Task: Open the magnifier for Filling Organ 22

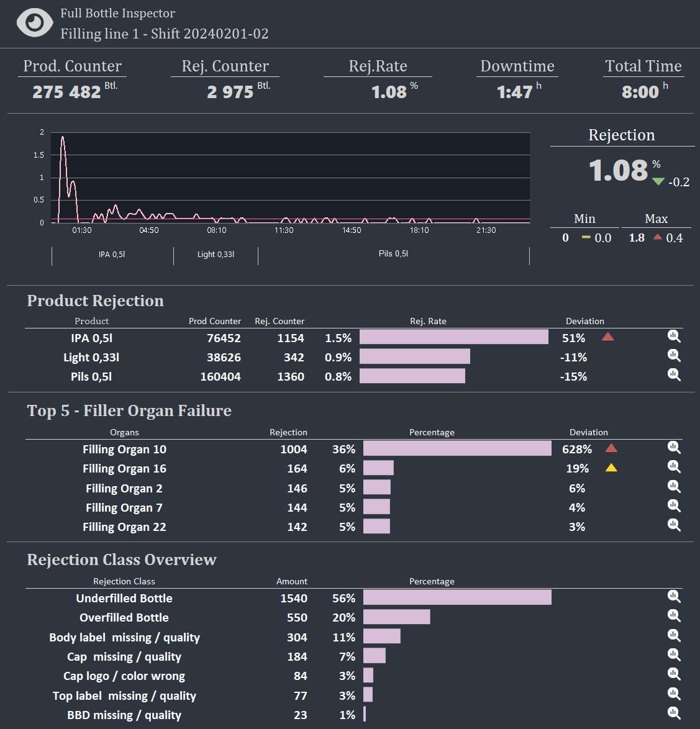Action: click(x=674, y=525)
